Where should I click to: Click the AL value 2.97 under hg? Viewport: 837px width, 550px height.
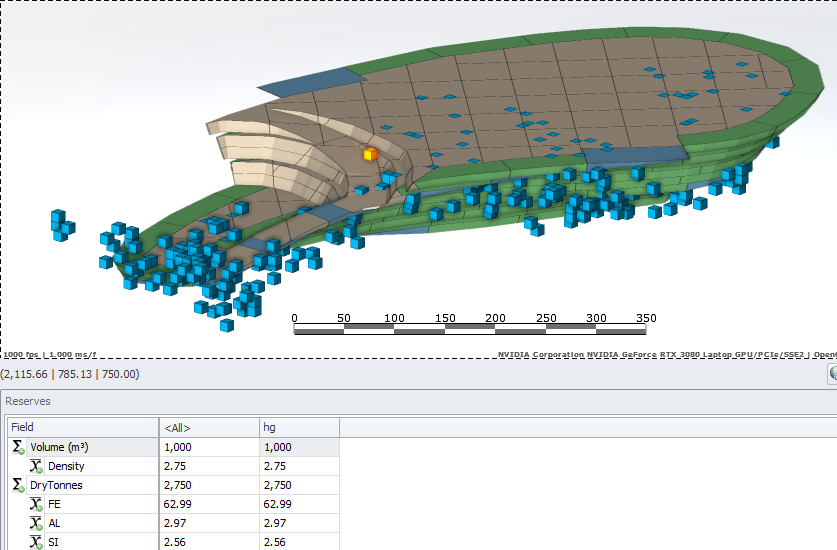coord(275,523)
